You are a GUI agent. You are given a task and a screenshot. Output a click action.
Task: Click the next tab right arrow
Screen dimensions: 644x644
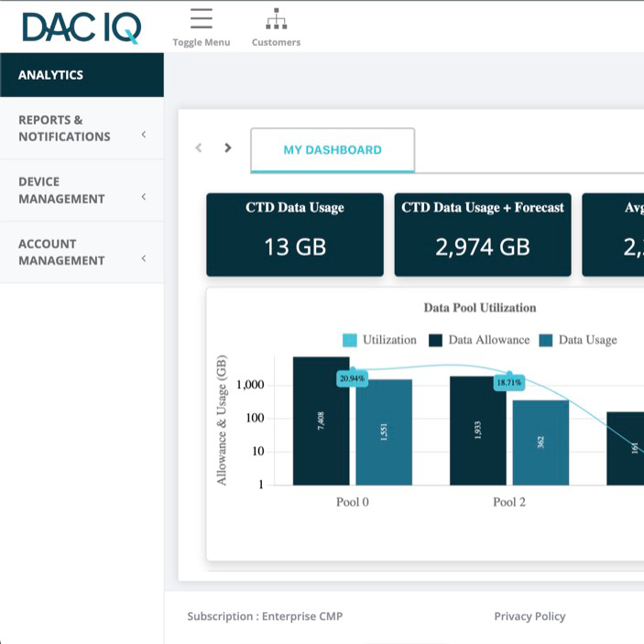click(228, 147)
